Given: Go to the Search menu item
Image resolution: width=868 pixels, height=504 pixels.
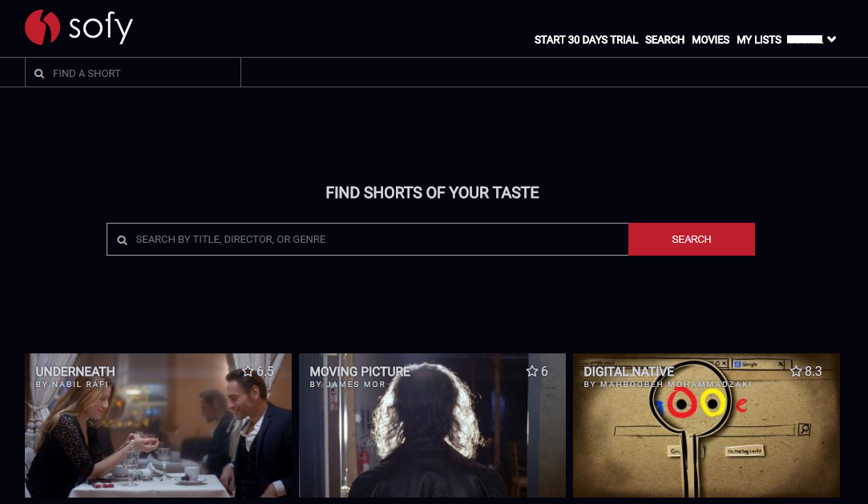Looking at the screenshot, I should pyautogui.click(x=664, y=40).
